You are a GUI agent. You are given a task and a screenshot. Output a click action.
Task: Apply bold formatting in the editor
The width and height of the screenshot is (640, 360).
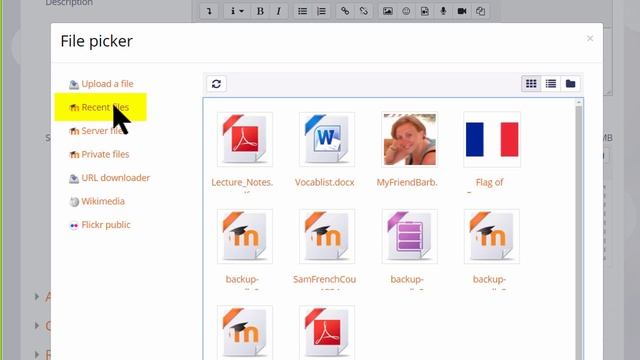point(260,11)
